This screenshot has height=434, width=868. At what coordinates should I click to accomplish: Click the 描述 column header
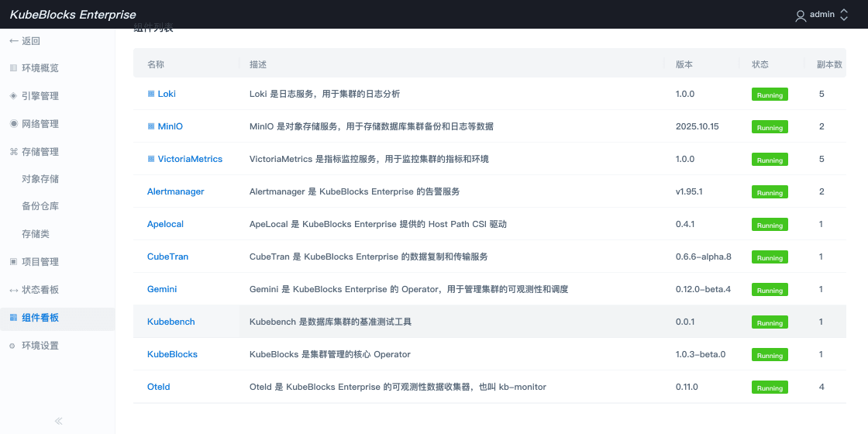click(258, 64)
